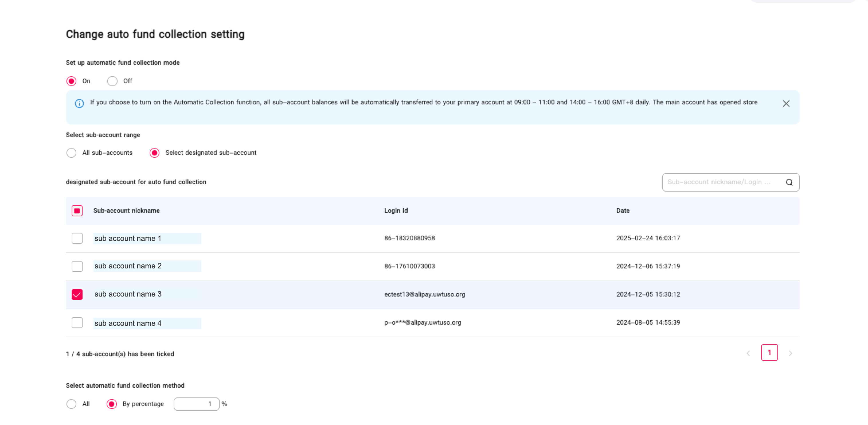
Task: Choose Select designated sub-account option
Action: point(154,153)
